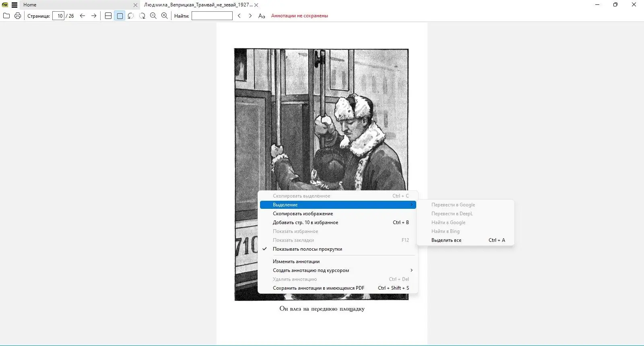
Task: Click the page number input field
Action: tap(58, 16)
